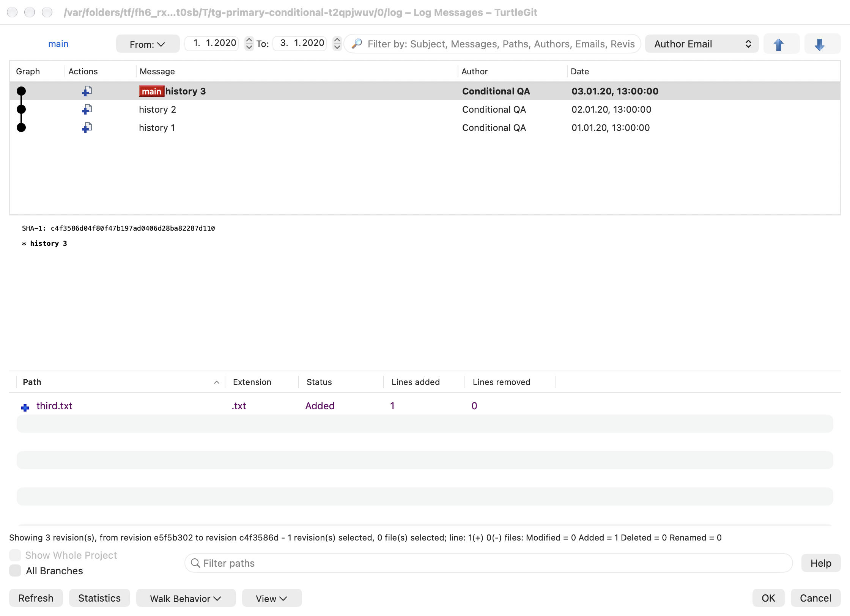The height and width of the screenshot is (616, 850).
Task: Open the Author Email filter type dropdown
Action: pyautogui.click(x=702, y=44)
